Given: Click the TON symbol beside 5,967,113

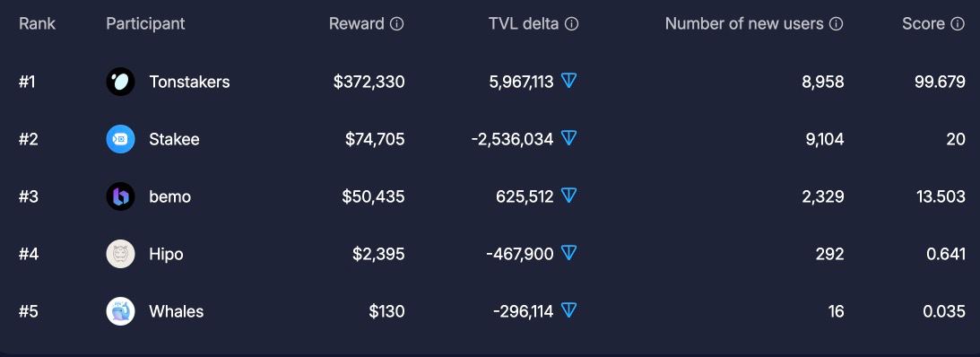Looking at the screenshot, I should [568, 81].
